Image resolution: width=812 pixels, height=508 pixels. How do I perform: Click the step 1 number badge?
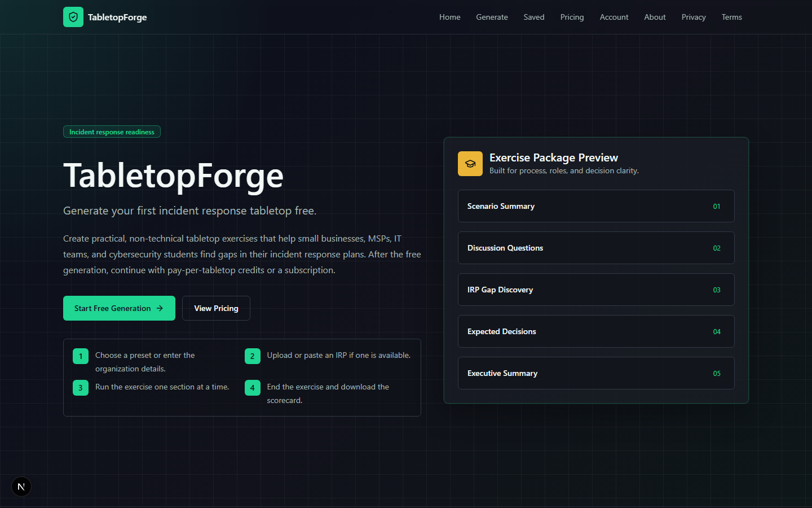point(81,356)
